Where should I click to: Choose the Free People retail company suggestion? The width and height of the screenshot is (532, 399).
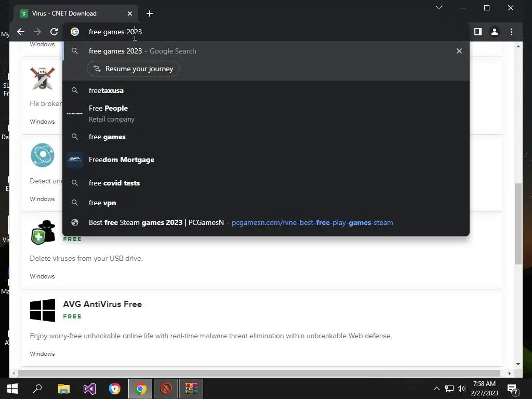pos(266,114)
